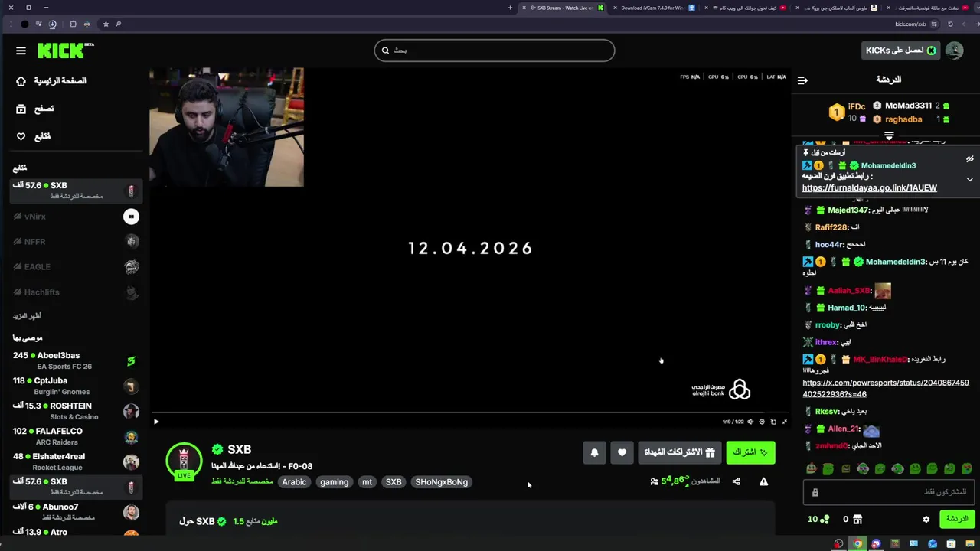Unpin the pinned chat message icon
Screen dimensions: 980x551
pyautogui.click(x=969, y=159)
